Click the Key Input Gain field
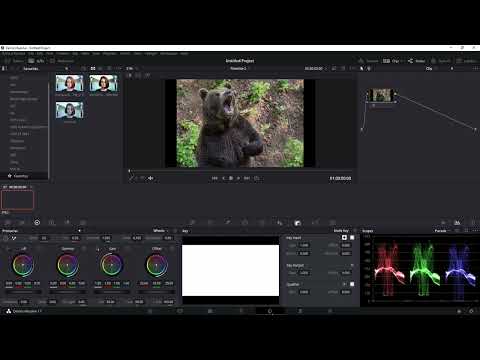Viewport: 480px width, 360px height. click(x=304, y=245)
